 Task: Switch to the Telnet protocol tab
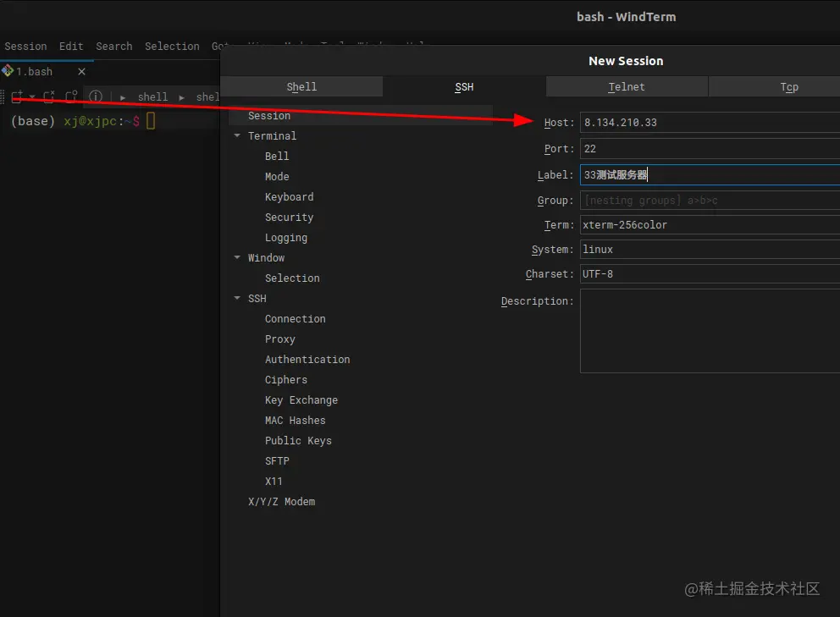tap(627, 87)
